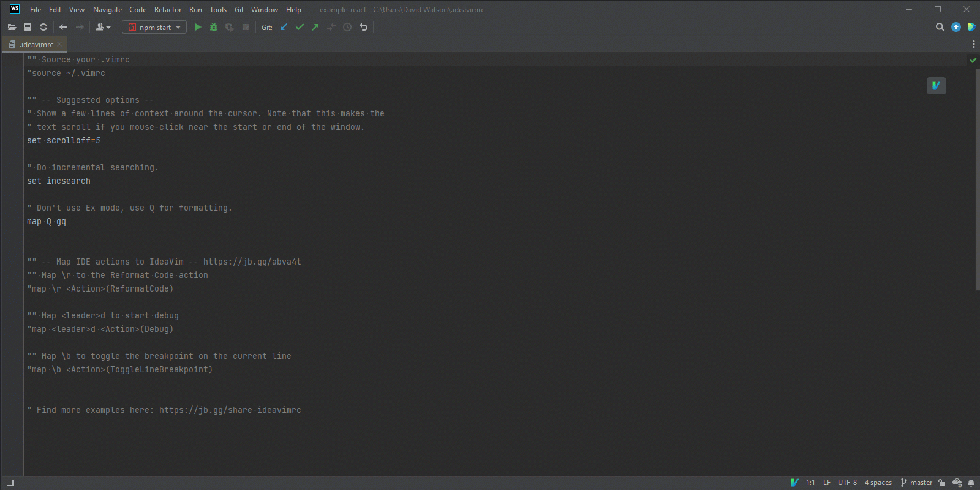Screen dimensions: 980x490
Task: Click the IDE update blue arrow icon
Action: click(x=956, y=27)
